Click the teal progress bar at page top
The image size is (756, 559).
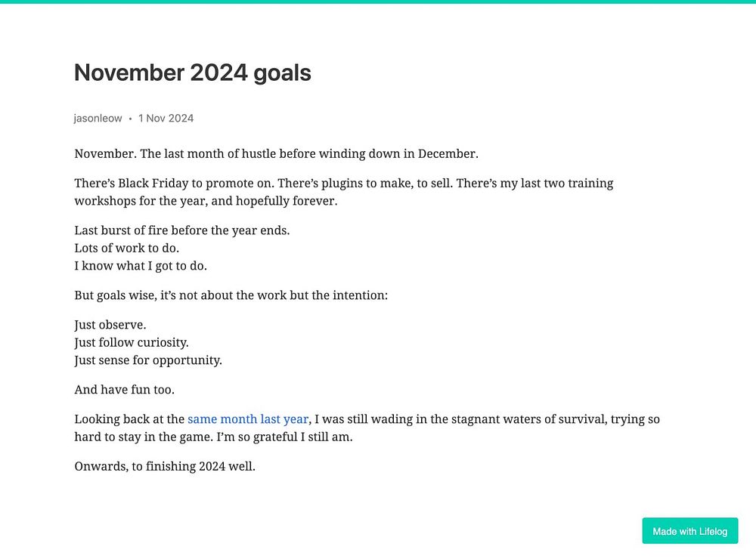pyautogui.click(x=378, y=2)
